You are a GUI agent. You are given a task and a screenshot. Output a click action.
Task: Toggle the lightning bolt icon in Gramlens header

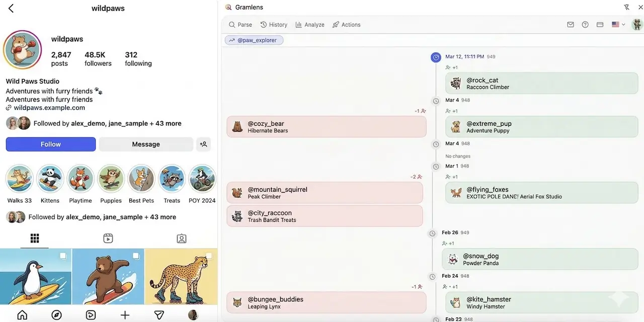coord(626,8)
